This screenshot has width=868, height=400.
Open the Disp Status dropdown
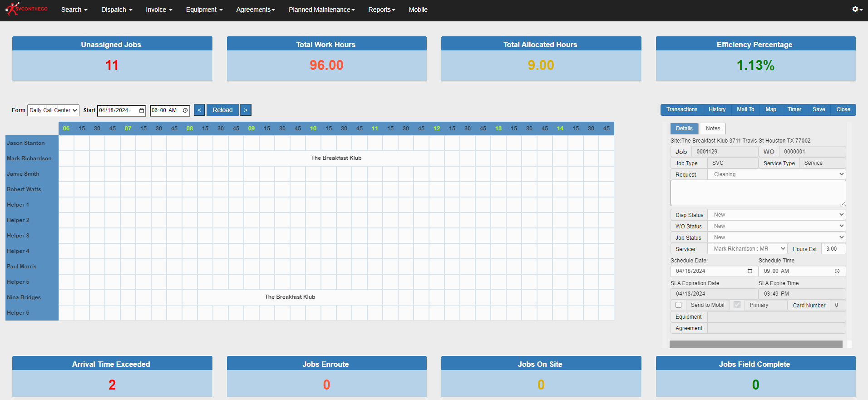coord(777,215)
